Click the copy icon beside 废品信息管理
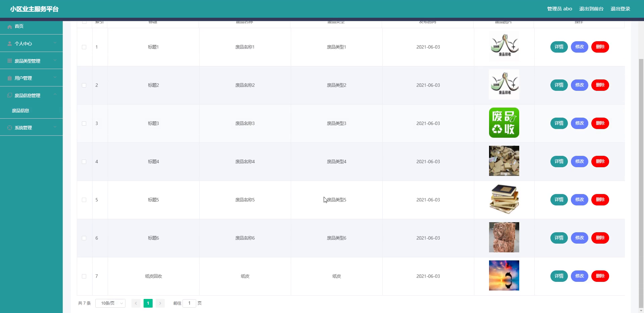 coord(10,95)
